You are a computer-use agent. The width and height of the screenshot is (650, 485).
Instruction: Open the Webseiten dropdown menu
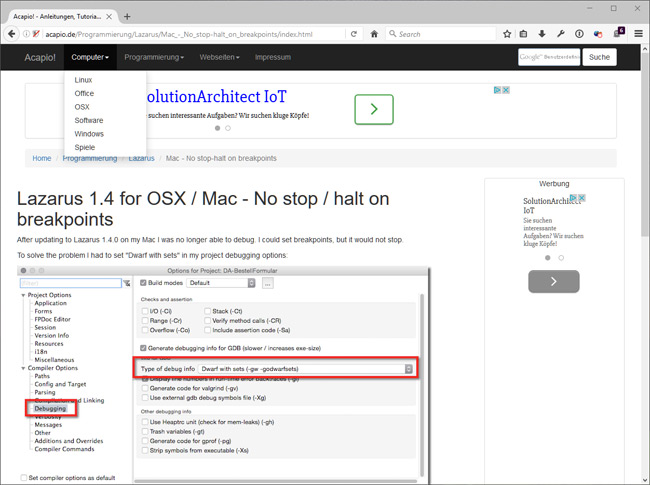coord(219,57)
